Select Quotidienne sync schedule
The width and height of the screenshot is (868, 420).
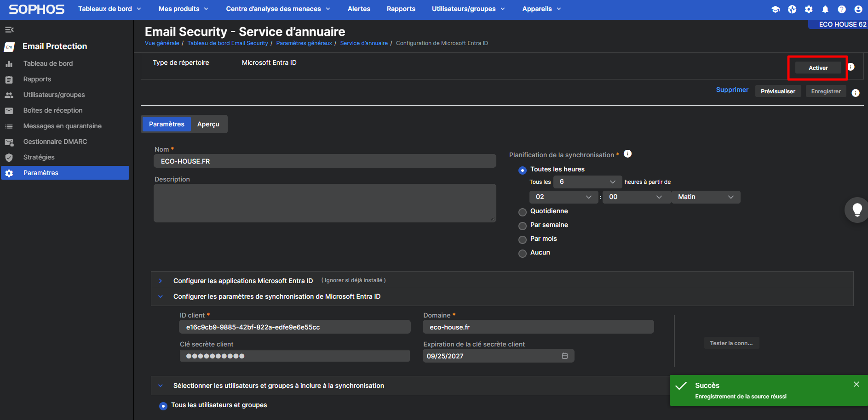(523, 212)
